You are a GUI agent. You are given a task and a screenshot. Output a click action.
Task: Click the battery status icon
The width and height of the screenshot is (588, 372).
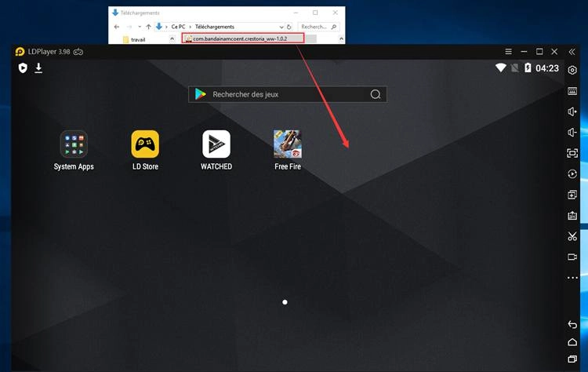point(528,67)
